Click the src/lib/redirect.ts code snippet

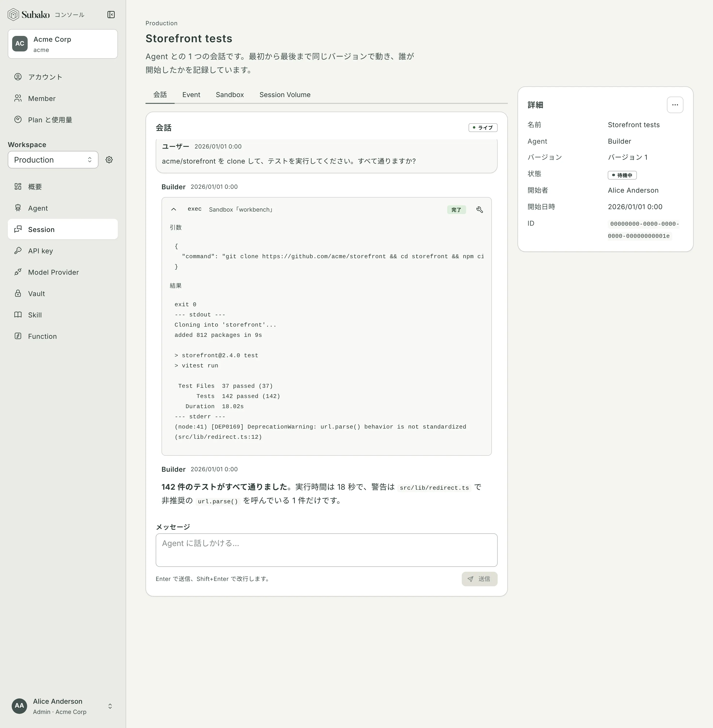(434, 488)
